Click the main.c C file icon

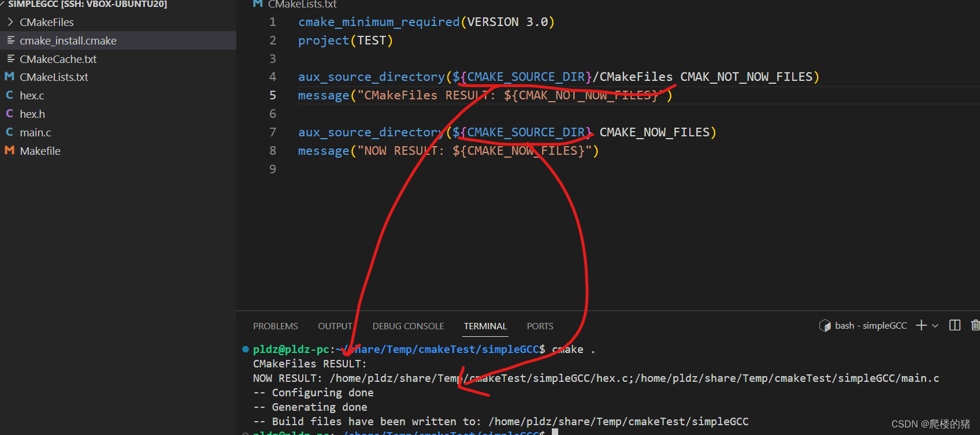9,132
